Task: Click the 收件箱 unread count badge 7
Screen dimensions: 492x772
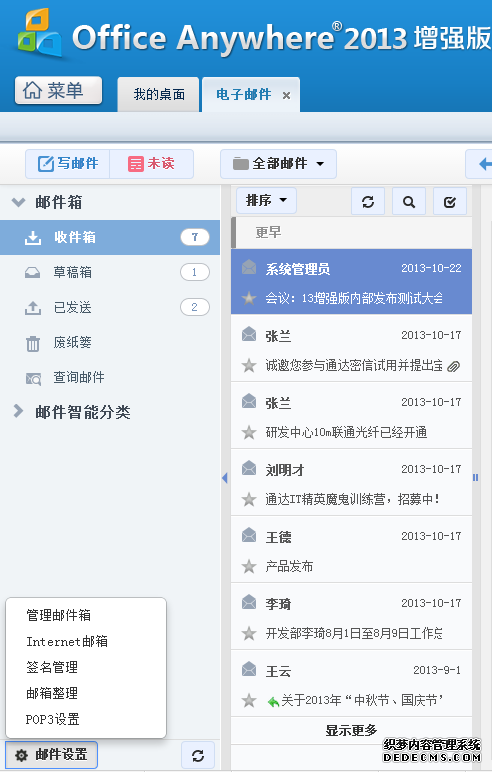Action: (x=195, y=237)
